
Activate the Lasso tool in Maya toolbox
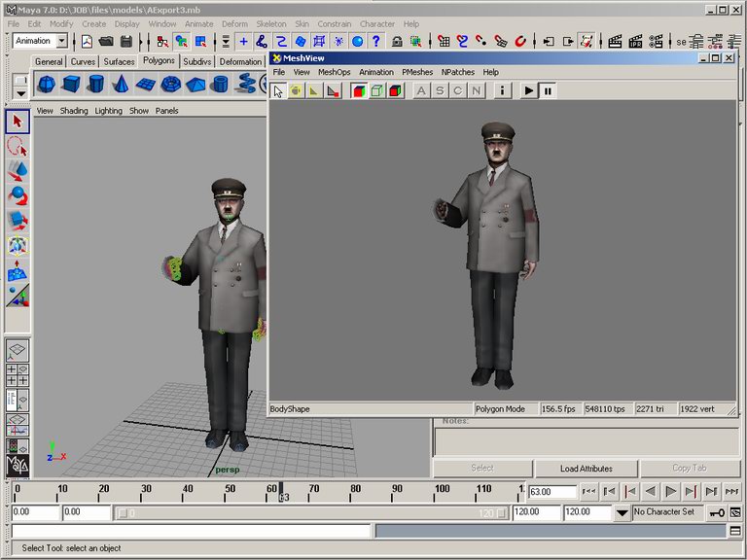[18, 146]
